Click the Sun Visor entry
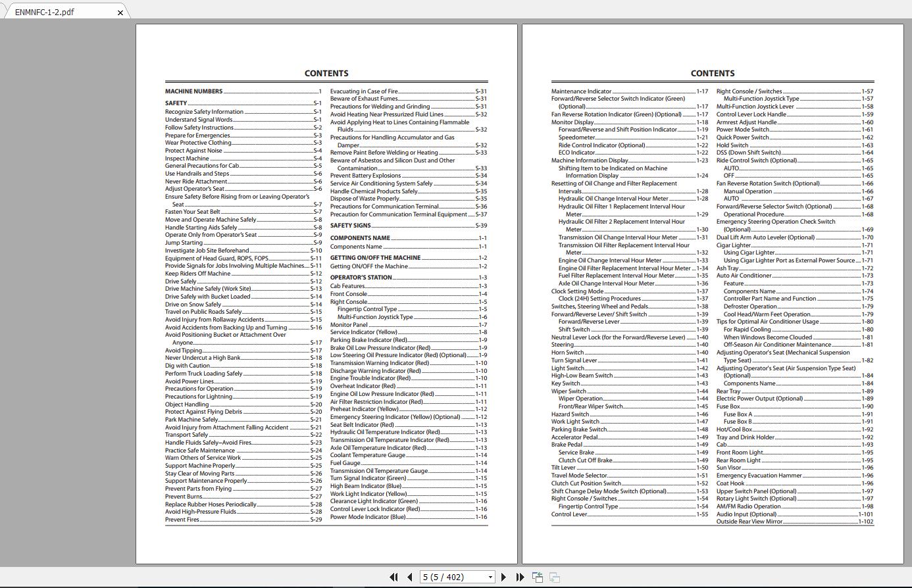This screenshot has width=912, height=588. pyautogui.click(x=795, y=468)
